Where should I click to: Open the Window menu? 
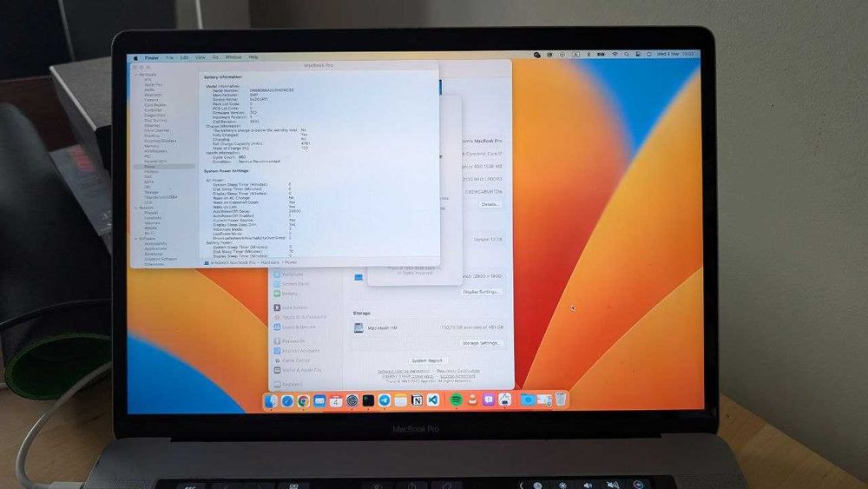click(x=233, y=57)
